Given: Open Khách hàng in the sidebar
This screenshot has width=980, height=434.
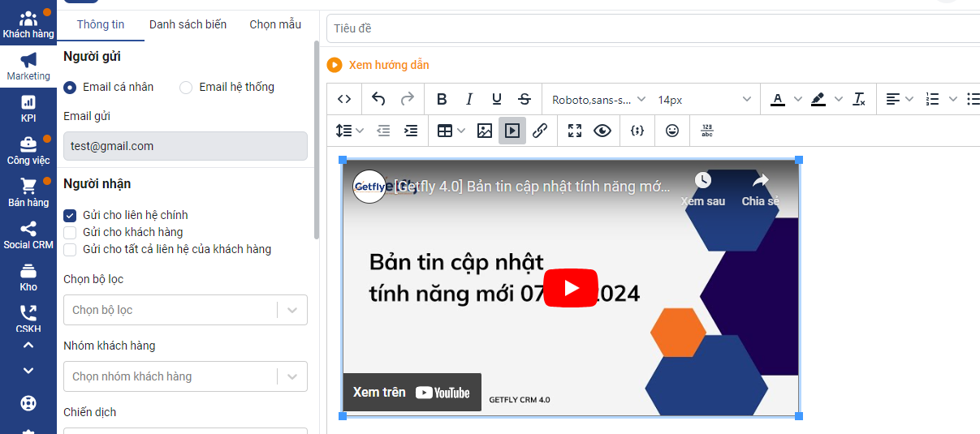Looking at the screenshot, I should coord(28,24).
